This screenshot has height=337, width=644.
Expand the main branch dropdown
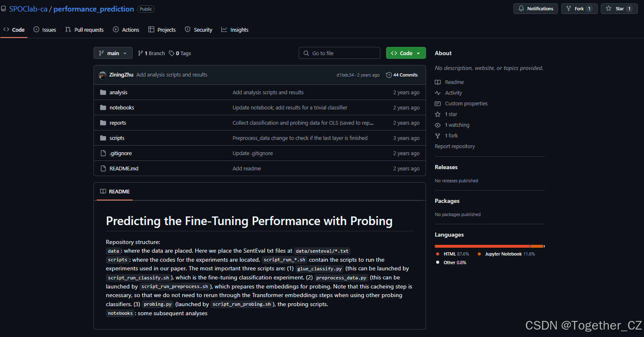point(113,53)
